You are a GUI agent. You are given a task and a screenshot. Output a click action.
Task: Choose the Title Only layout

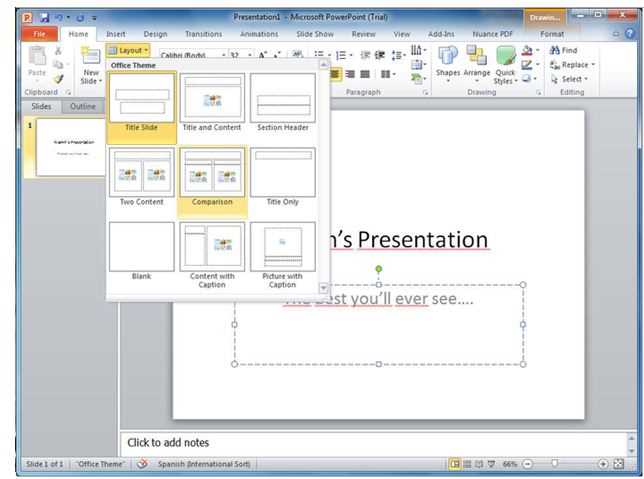coord(283,177)
